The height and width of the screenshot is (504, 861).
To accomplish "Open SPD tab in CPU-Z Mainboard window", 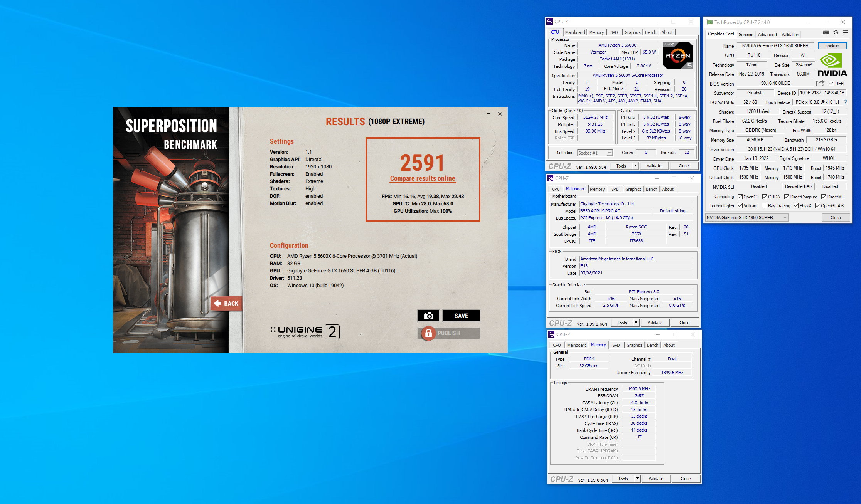I will [x=615, y=189].
